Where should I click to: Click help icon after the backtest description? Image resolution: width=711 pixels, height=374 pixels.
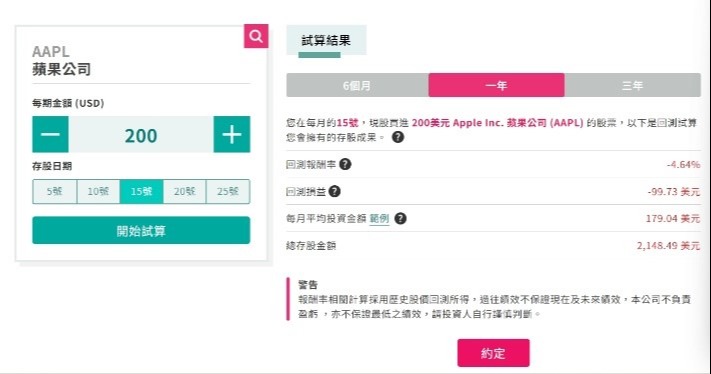click(398, 137)
